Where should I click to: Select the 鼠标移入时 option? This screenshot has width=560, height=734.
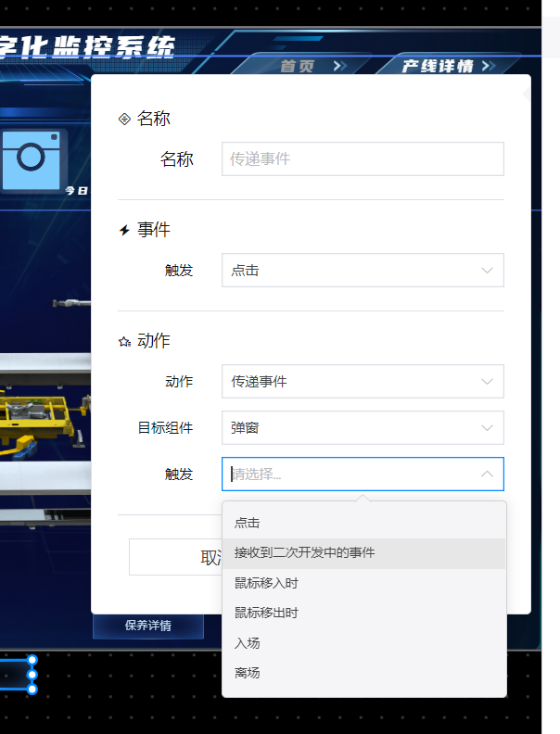point(266,583)
